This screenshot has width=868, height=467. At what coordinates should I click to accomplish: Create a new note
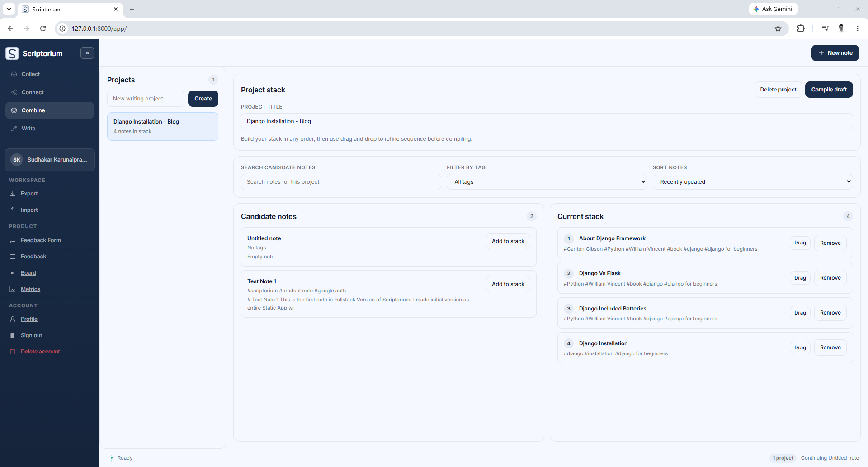[x=835, y=53]
